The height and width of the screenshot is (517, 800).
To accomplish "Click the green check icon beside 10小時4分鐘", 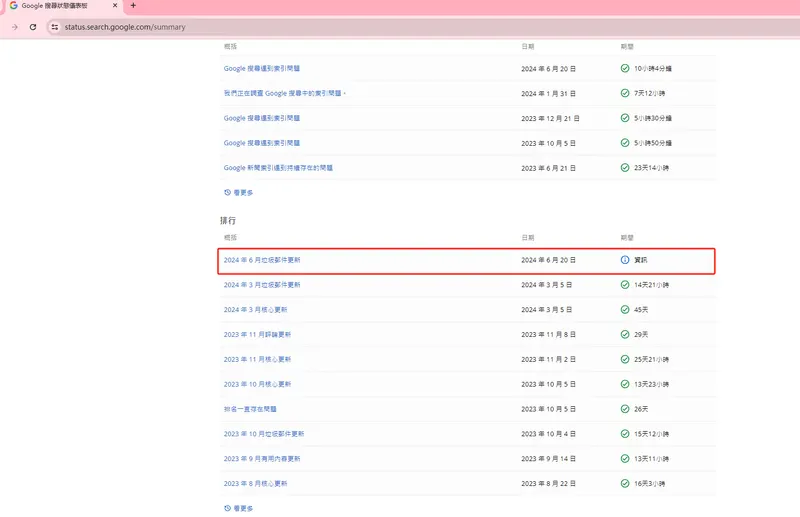I will click(624, 68).
